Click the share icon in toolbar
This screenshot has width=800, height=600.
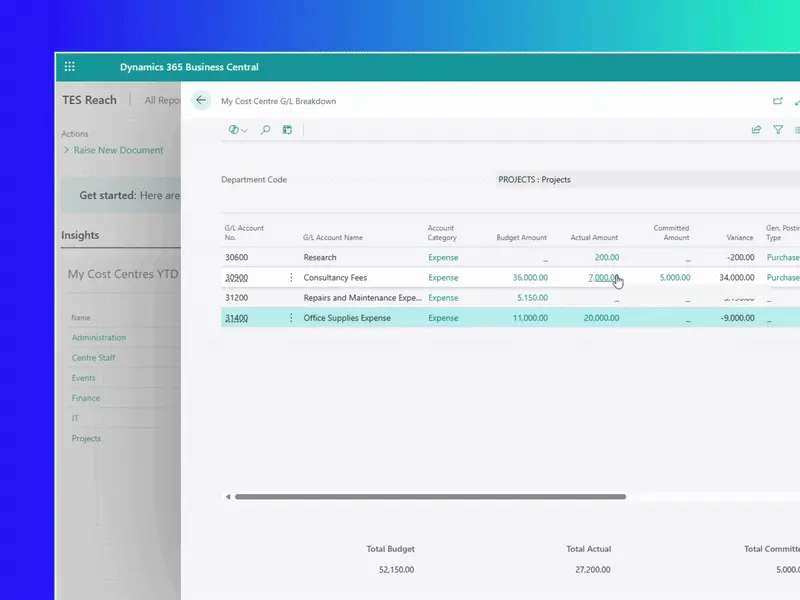click(756, 130)
